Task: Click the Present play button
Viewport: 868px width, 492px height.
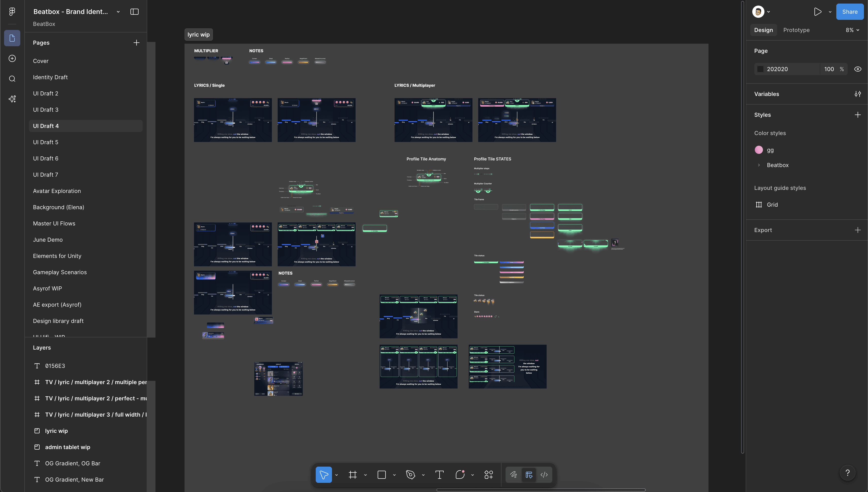Action: pyautogui.click(x=818, y=12)
